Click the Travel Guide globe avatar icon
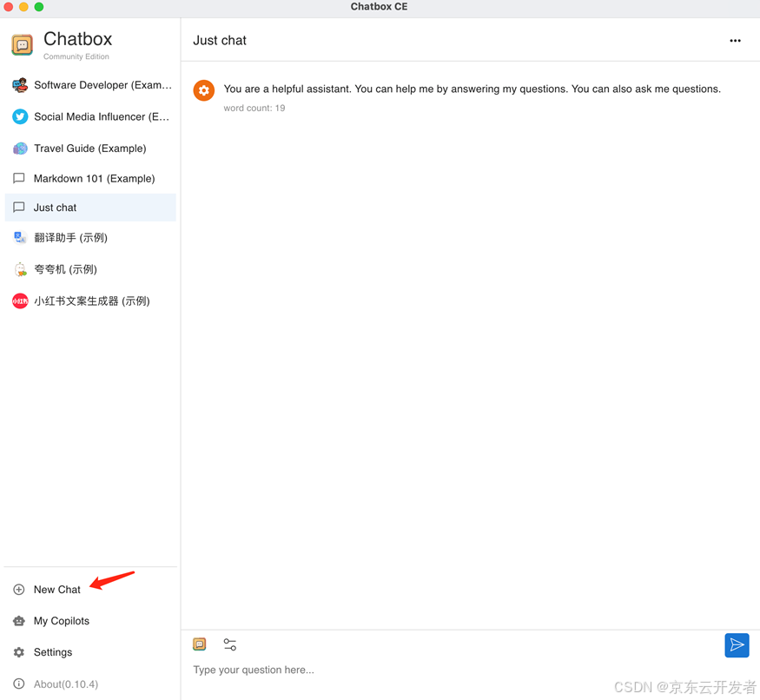This screenshot has width=760, height=700. tap(20, 149)
